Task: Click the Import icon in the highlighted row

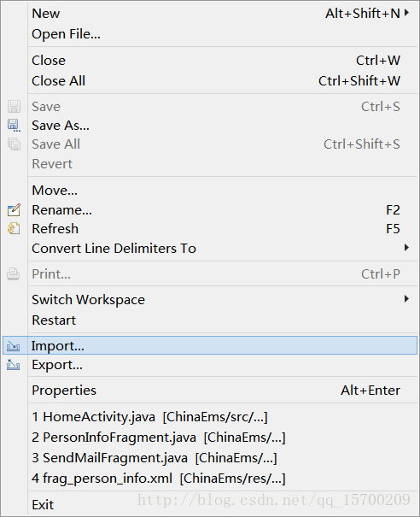Action: click(x=13, y=346)
